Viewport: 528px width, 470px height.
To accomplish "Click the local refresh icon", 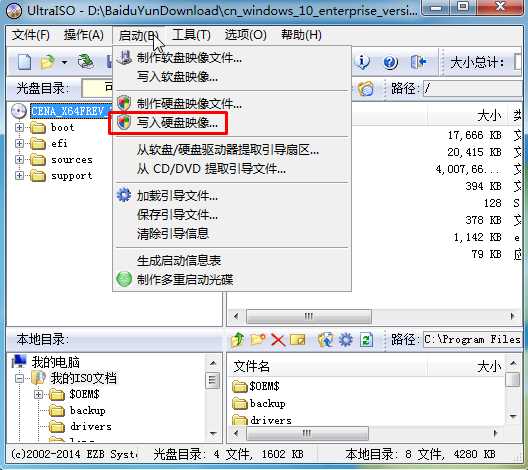I will point(366,339).
